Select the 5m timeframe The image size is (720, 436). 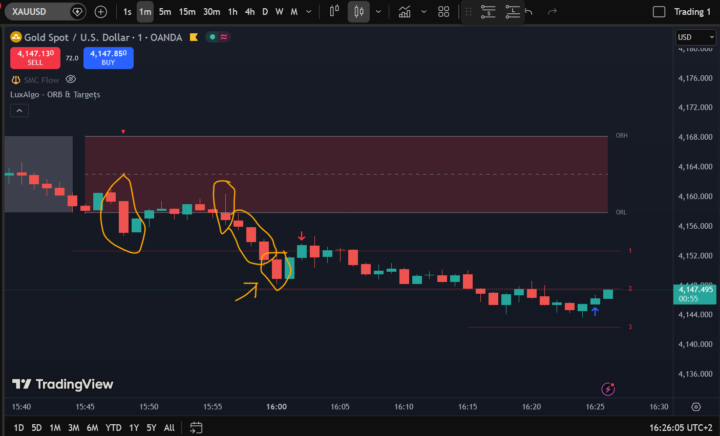pyautogui.click(x=165, y=12)
